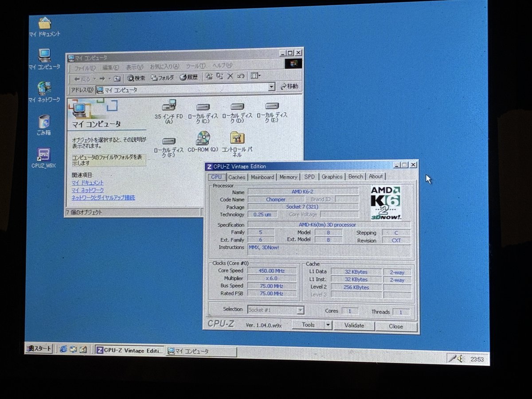Select the マイ コンピュータ desktop icon

point(44,59)
